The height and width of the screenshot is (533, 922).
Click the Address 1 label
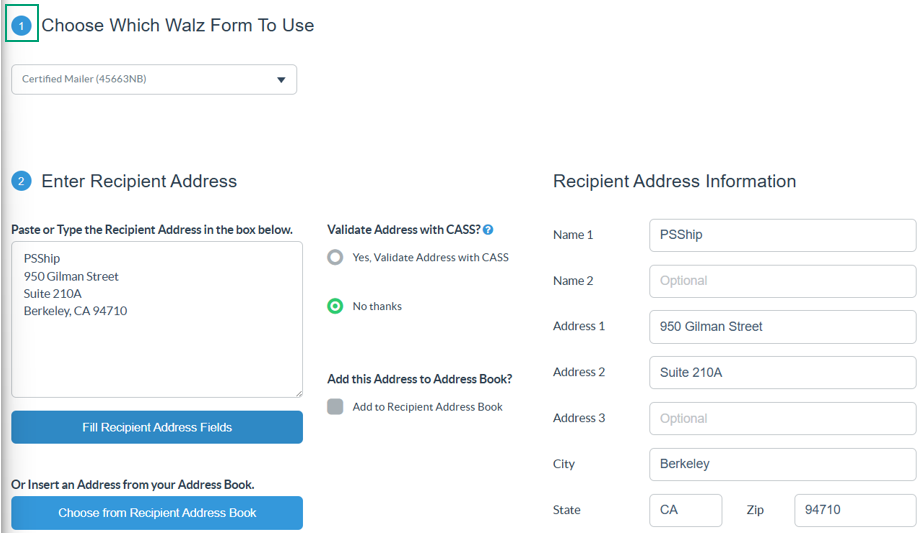coord(579,327)
